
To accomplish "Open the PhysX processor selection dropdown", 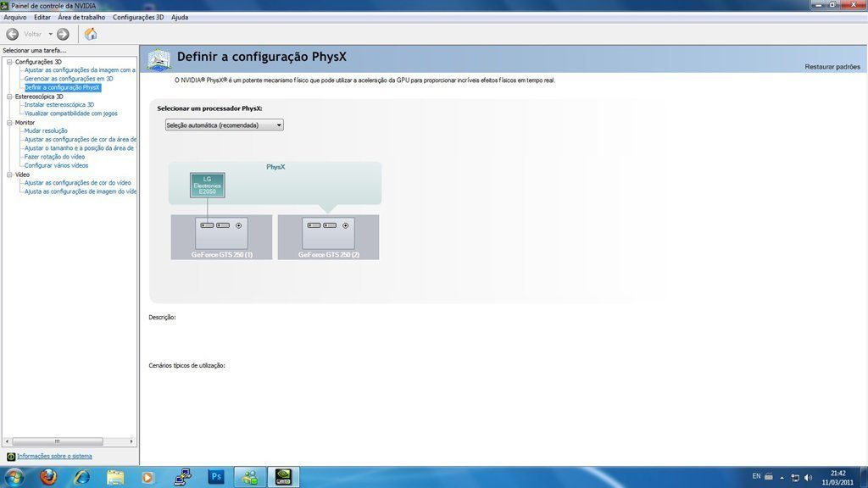I will (224, 125).
